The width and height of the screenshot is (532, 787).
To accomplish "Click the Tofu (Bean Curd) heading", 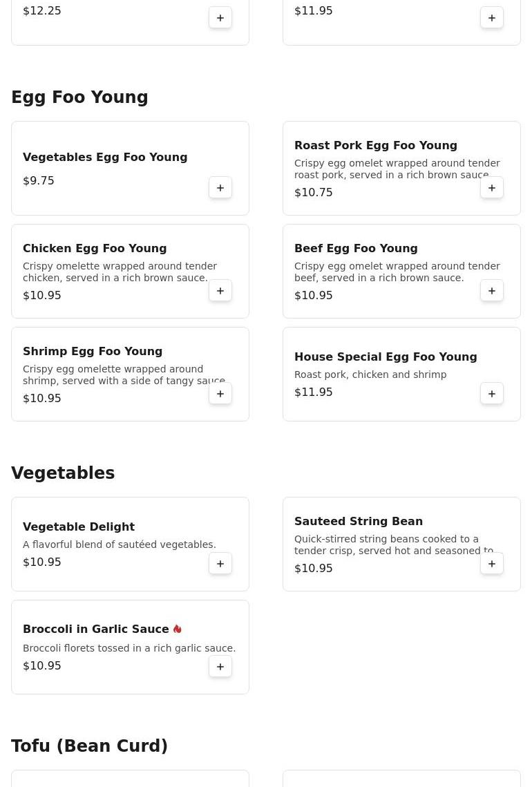I will (89, 746).
